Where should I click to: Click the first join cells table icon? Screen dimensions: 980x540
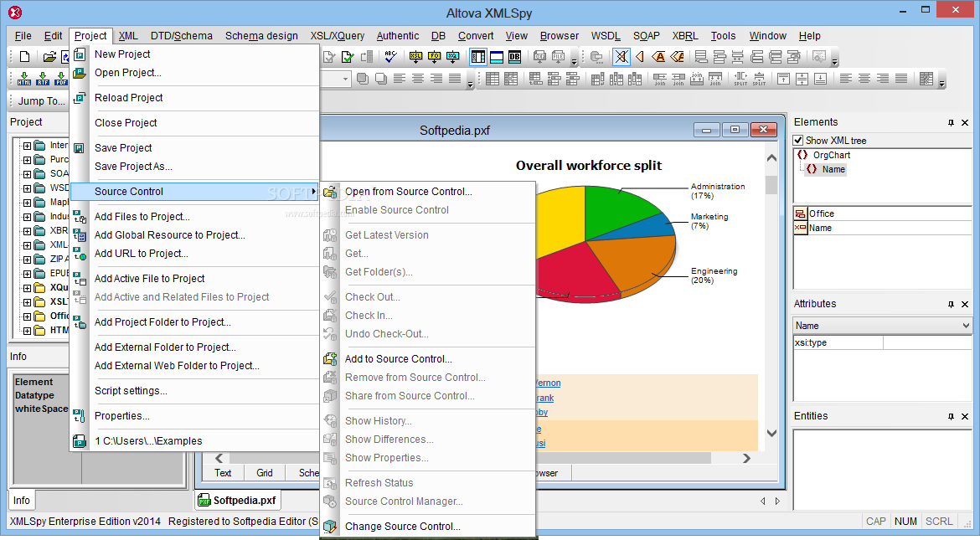[660, 79]
